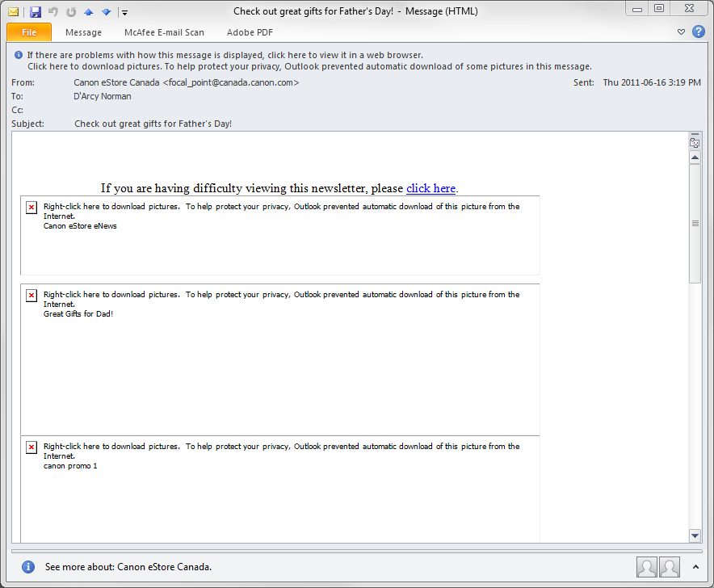
Task: Click info bar to download pictures
Action: coord(309,66)
